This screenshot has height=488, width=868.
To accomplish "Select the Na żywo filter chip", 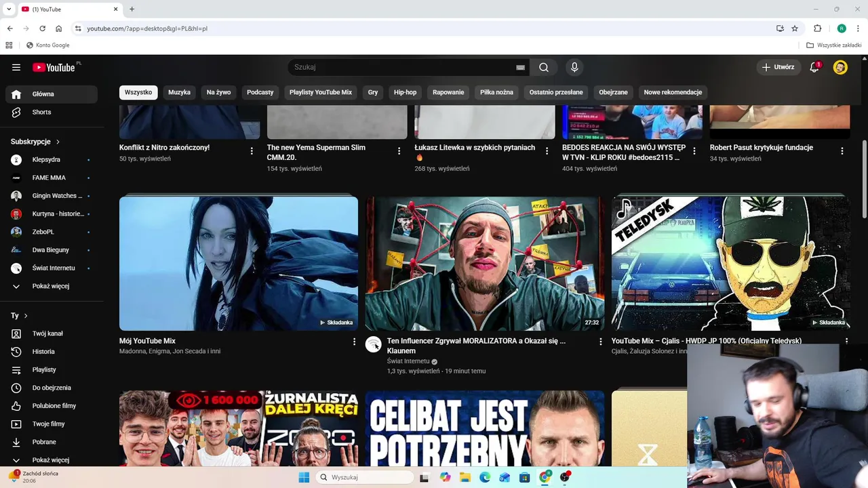I will click(x=218, y=92).
